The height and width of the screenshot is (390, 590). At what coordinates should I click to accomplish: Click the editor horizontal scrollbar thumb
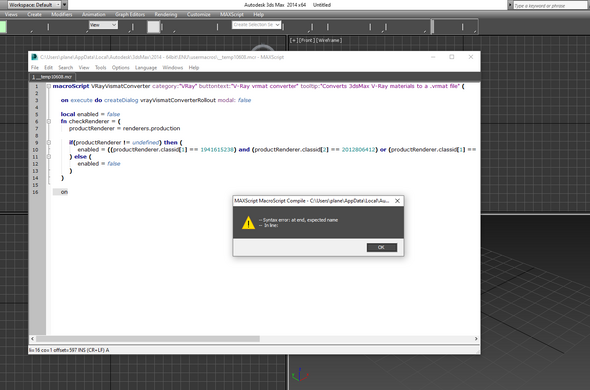(148, 339)
